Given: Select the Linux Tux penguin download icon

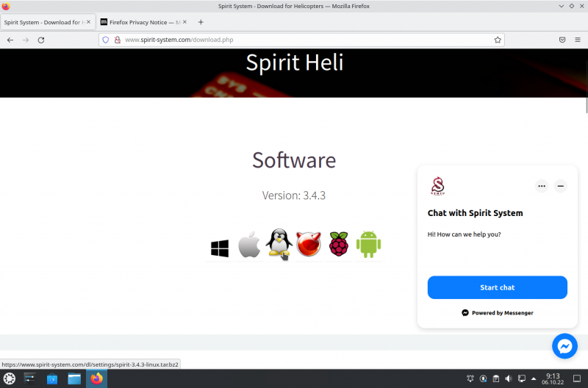Looking at the screenshot, I should (x=279, y=243).
